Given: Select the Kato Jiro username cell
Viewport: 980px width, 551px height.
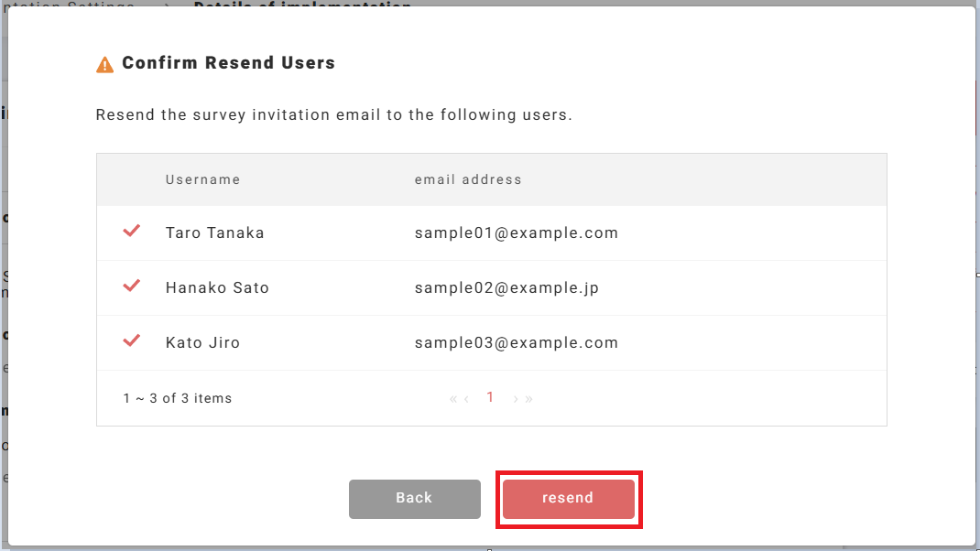Looking at the screenshot, I should pyautogui.click(x=203, y=343).
